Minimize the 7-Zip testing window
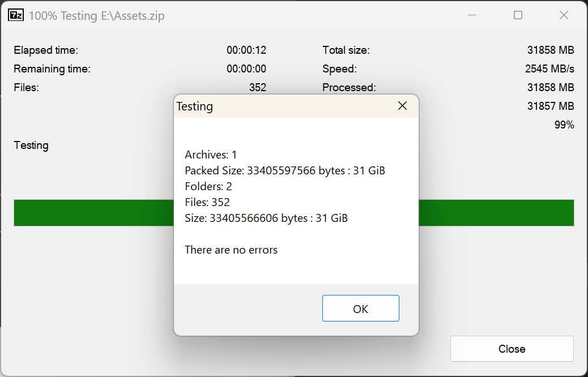The image size is (588, 377). [x=472, y=15]
